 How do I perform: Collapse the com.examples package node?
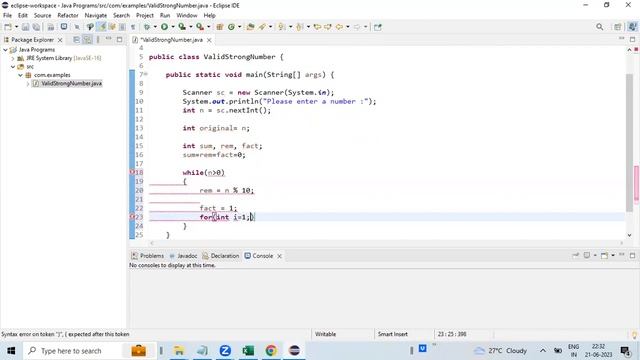(20, 75)
